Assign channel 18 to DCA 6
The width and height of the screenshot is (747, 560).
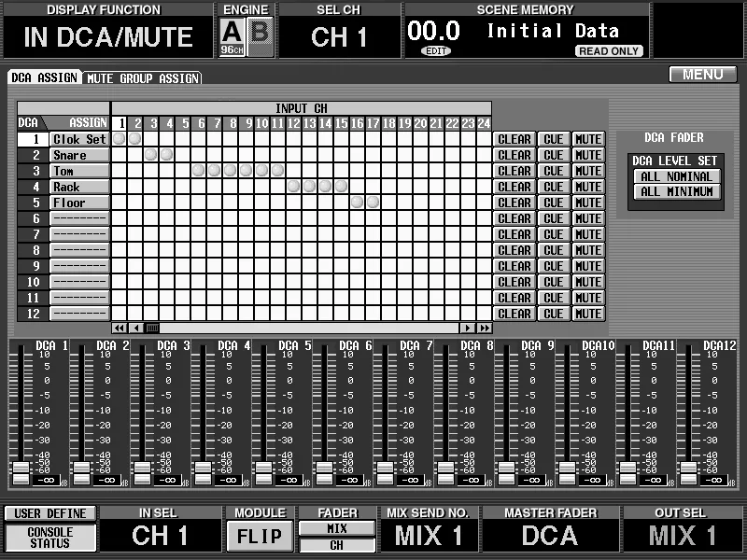(388, 218)
